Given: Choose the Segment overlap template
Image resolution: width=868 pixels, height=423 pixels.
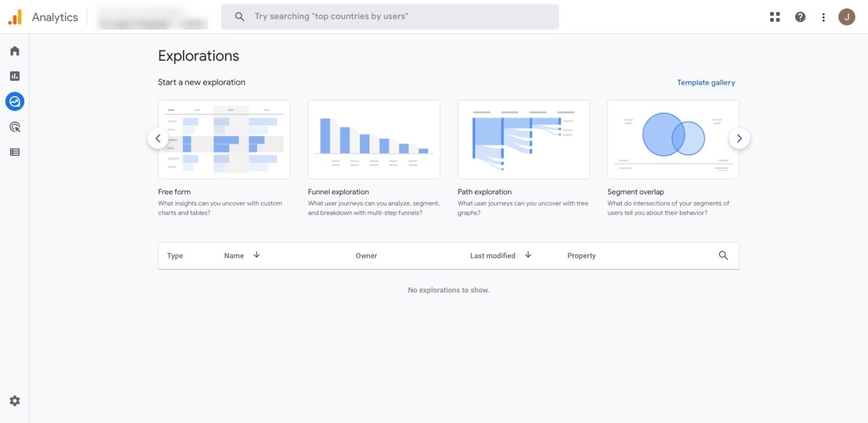Looking at the screenshot, I should coord(673,139).
